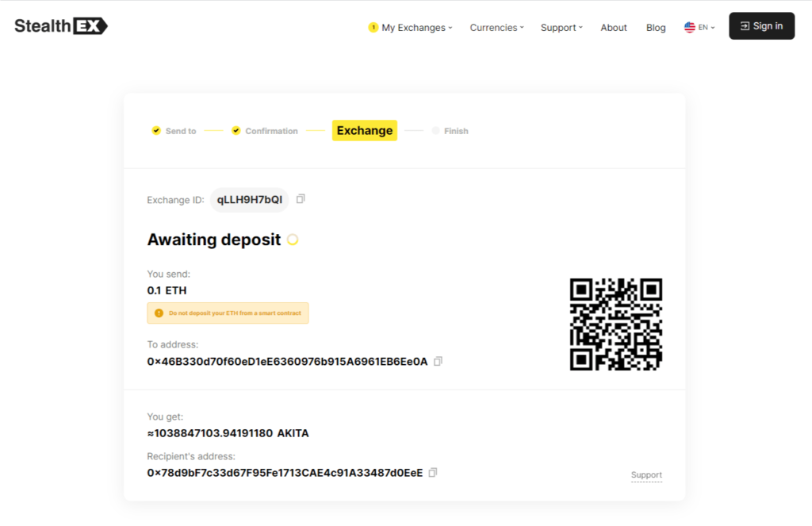
Task: Expand the Currencies menu
Action: pos(496,28)
